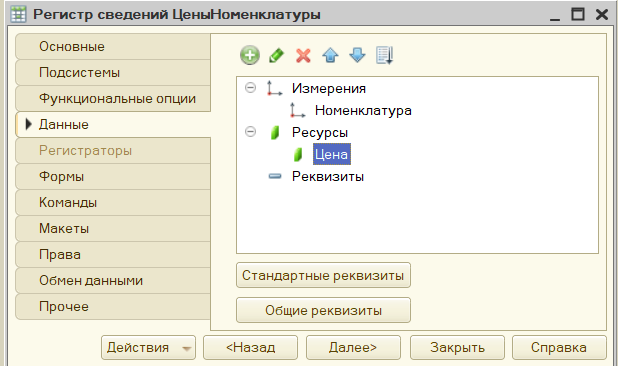Go to the Права tab

pyautogui.click(x=113, y=255)
